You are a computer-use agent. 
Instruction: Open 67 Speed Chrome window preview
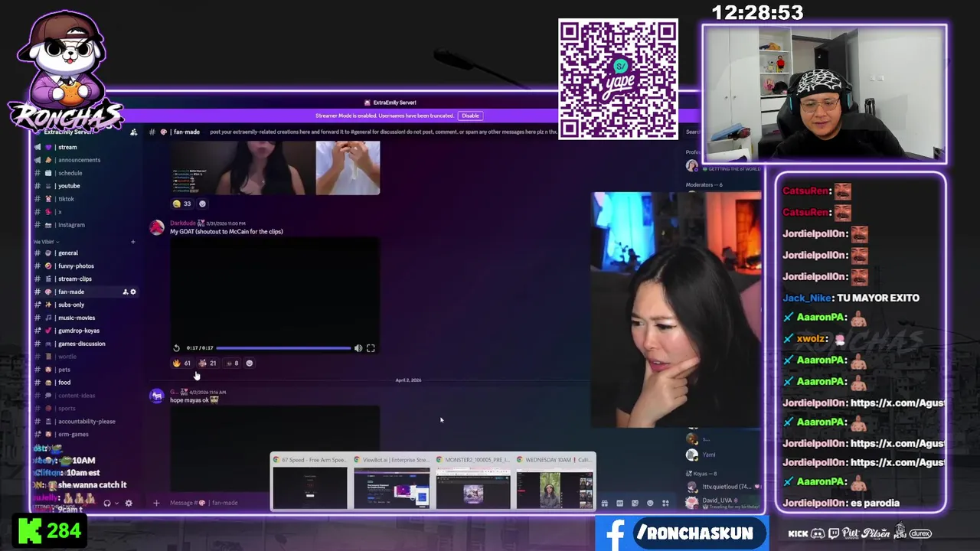310,481
